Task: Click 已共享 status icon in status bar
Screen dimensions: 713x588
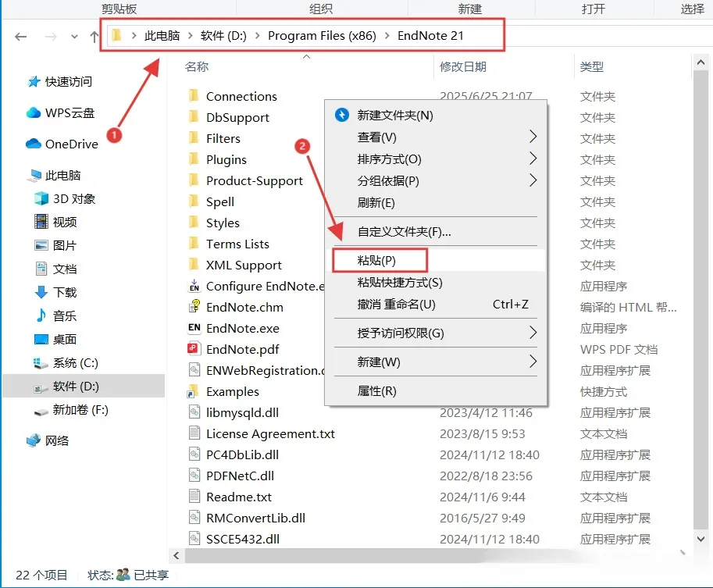Action: pyautogui.click(x=123, y=575)
